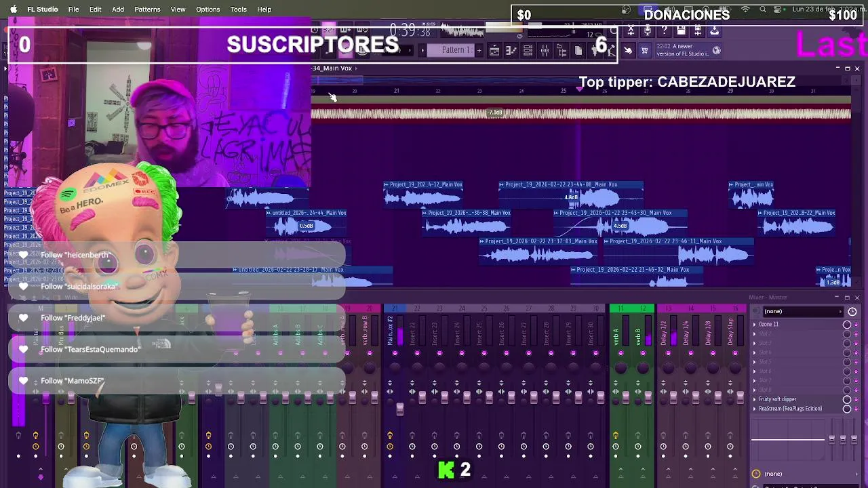This screenshot has width=868, height=488.
Task: Open the ReaStream slot options arrow
Action: pos(754,409)
